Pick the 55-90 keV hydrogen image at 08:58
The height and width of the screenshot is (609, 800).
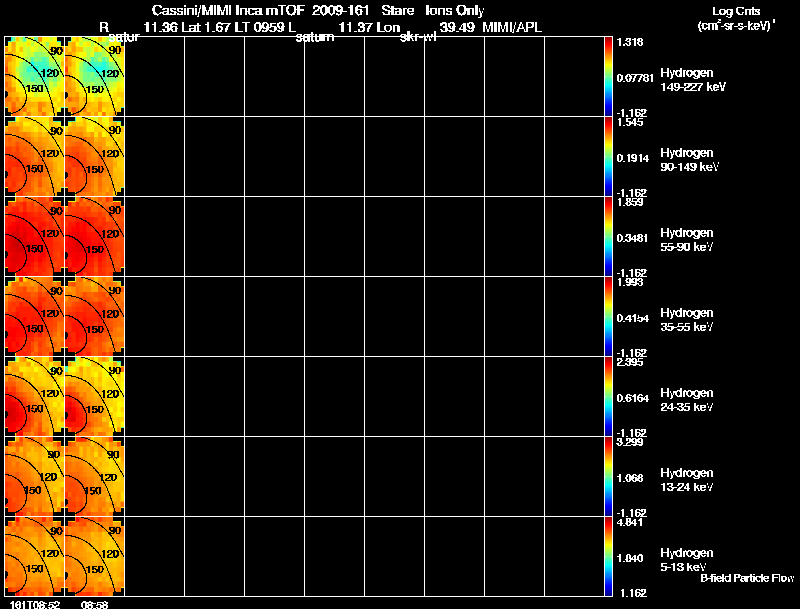94,237
